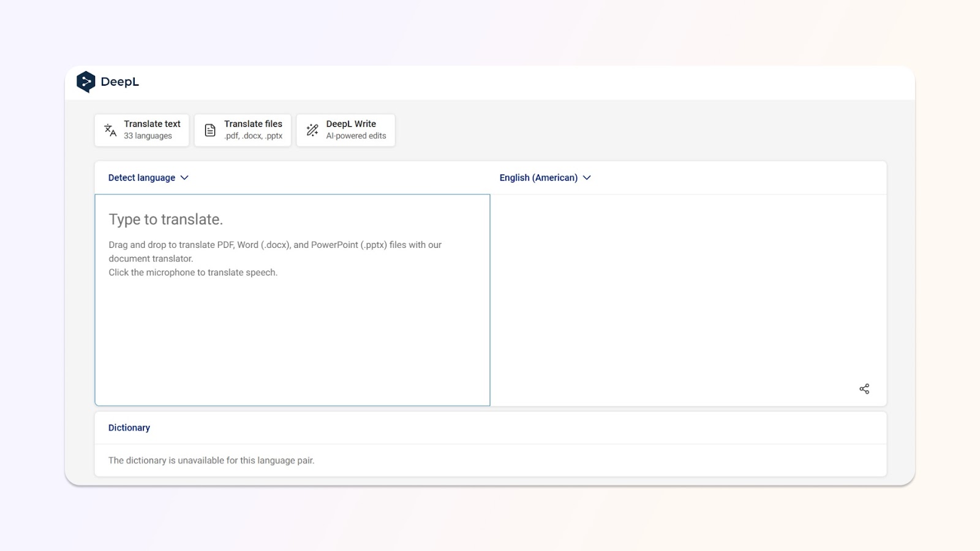Screen dimensions: 980x551
Task: Open the Detect language dropdown
Action: pyautogui.click(x=148, y=178)
